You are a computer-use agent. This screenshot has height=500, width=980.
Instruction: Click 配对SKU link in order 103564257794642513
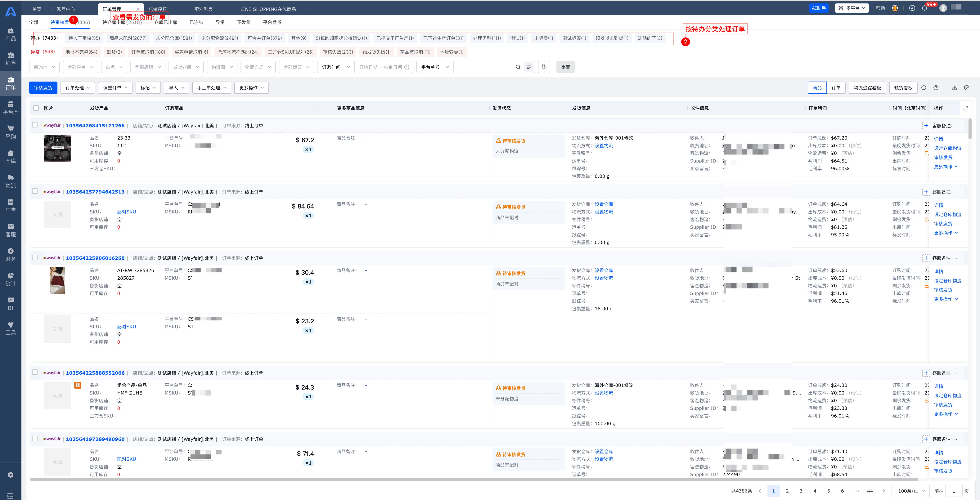pyautogui.click(x=126, y=212)
